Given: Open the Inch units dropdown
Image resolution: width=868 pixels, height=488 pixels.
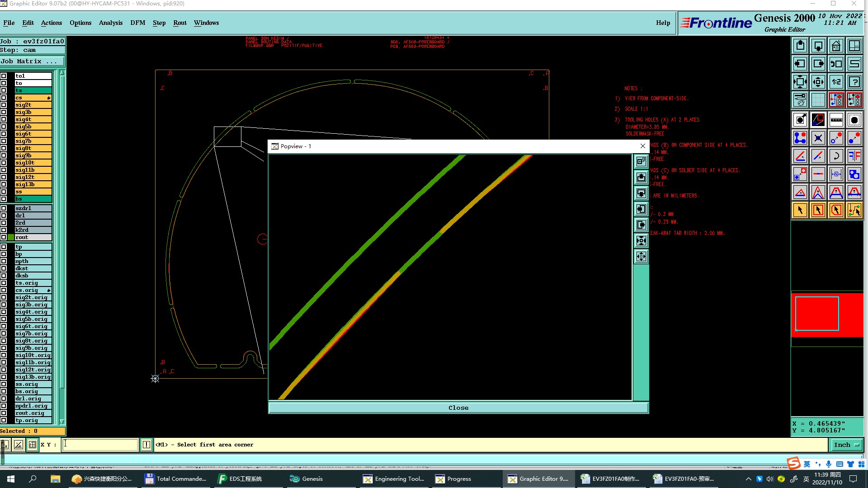Looking at the screenshot, I should [846, 445].
